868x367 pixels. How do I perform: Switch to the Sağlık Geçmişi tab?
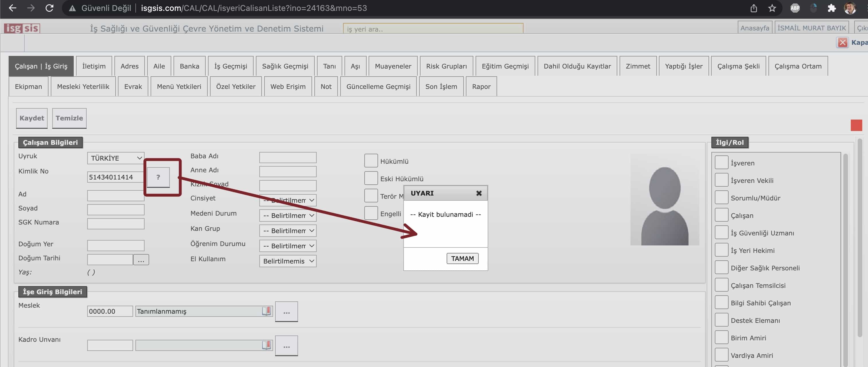pyautogui.click(x=285, y=66)
